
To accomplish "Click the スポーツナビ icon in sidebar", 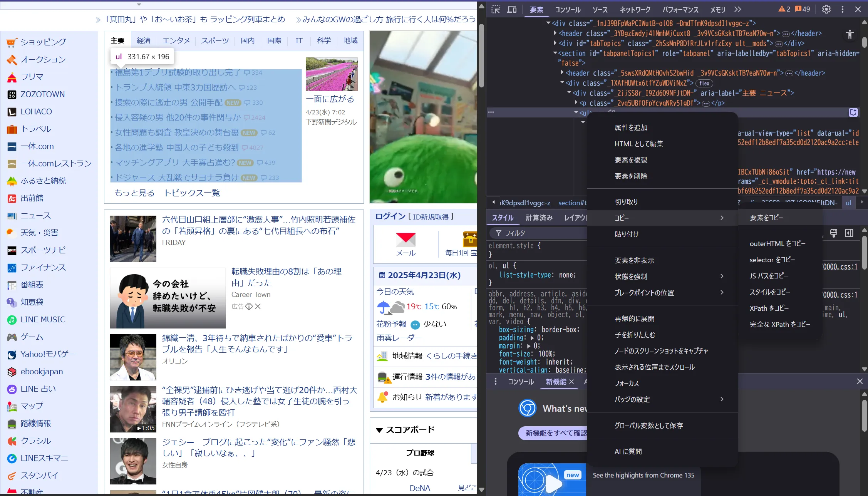I will [x=12, y=250].
